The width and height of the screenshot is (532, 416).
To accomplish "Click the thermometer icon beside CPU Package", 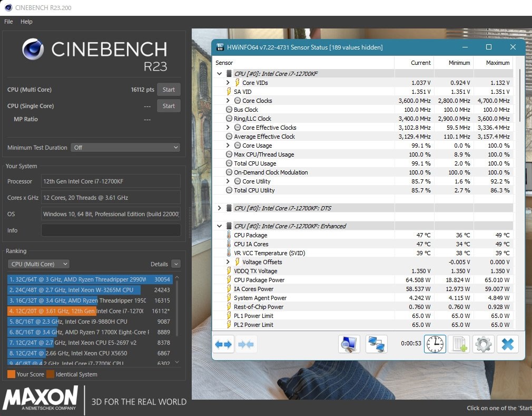I will [x=229, y=235].
